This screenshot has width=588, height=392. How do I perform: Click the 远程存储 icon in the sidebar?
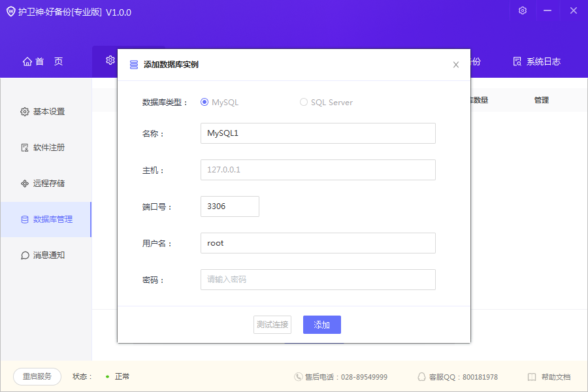click(25, 184)
